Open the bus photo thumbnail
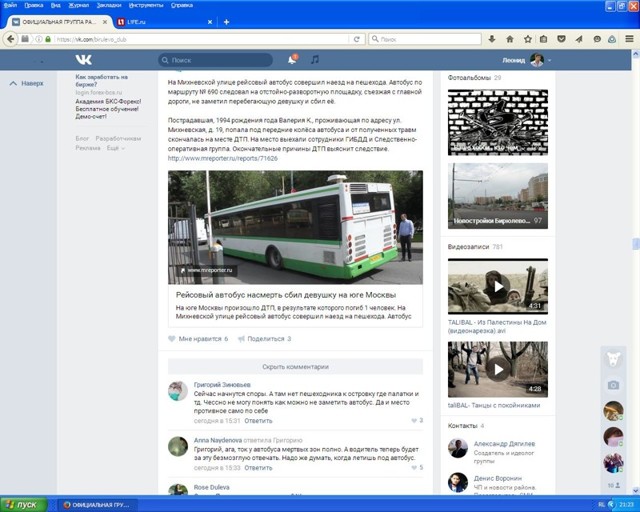The image size is (640, 512). click(x=296, y=227)
